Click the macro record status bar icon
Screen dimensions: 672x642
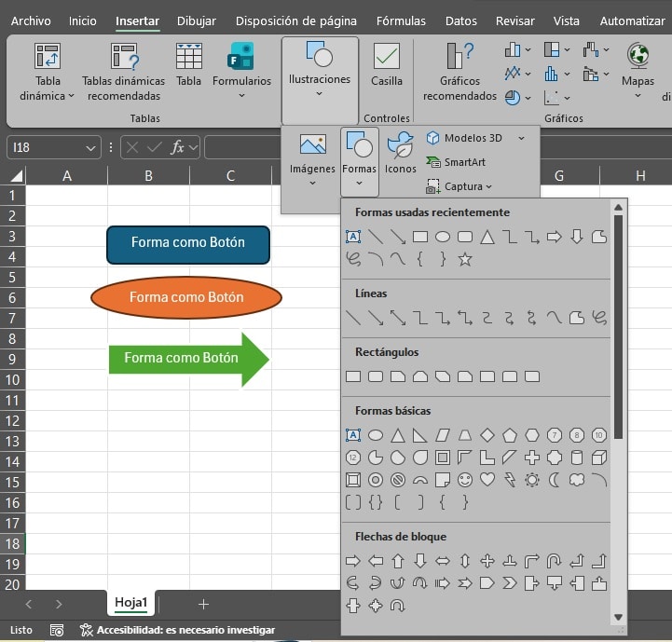pyautogui.click(x=57, y=630)
